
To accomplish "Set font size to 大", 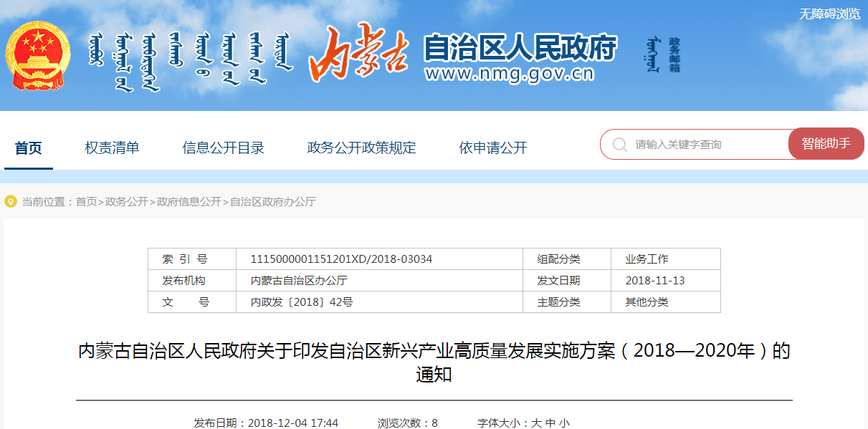I will click(x=535, y=423).
